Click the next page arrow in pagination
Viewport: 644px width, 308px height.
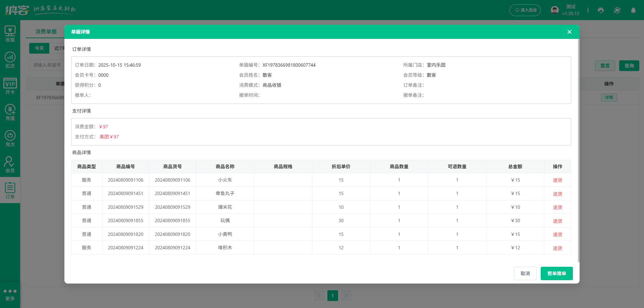346,295
